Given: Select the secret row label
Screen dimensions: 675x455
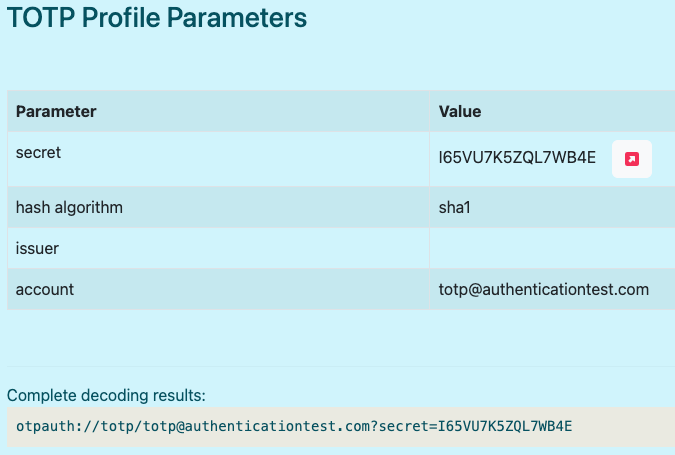Looking at the screenshot, I should 38,152.
